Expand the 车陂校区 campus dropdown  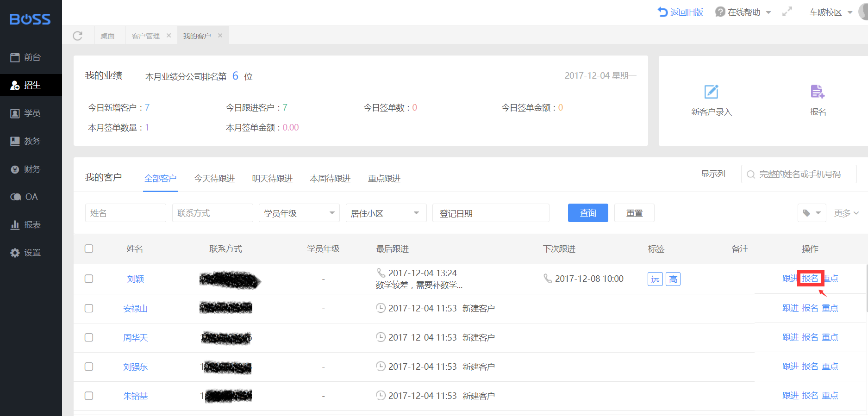[831, 12]
